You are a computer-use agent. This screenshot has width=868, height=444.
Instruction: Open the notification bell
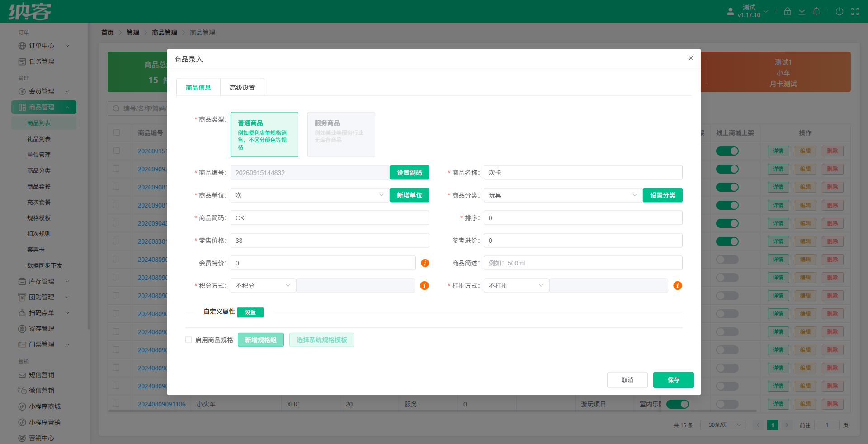tap(816, 11)
